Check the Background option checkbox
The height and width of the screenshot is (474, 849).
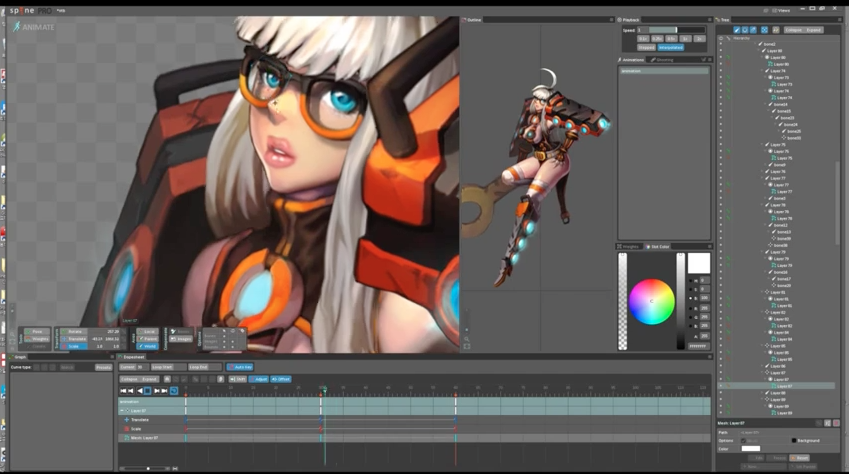pos(794,440)
